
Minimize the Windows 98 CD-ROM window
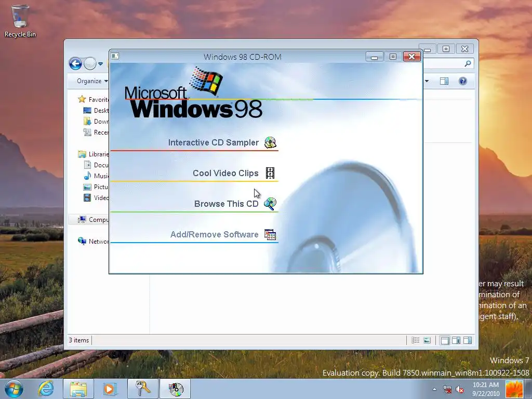pos(374,57)
